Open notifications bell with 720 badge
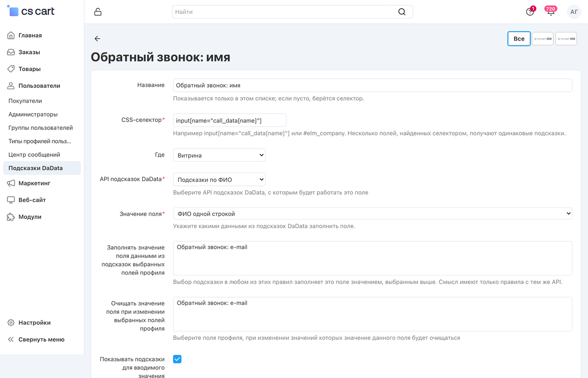The width and height of the screenshot is (588, 378). [551, 12]
